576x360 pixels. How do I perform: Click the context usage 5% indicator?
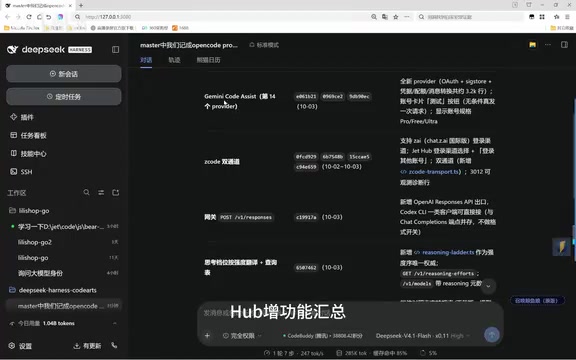click(428, 353)
